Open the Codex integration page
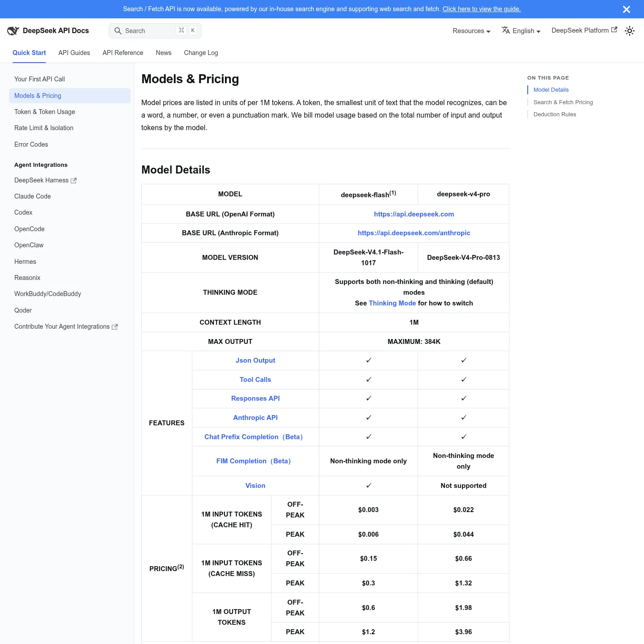Viewport: 644px width, 644px height. click(x=70, y=212)
